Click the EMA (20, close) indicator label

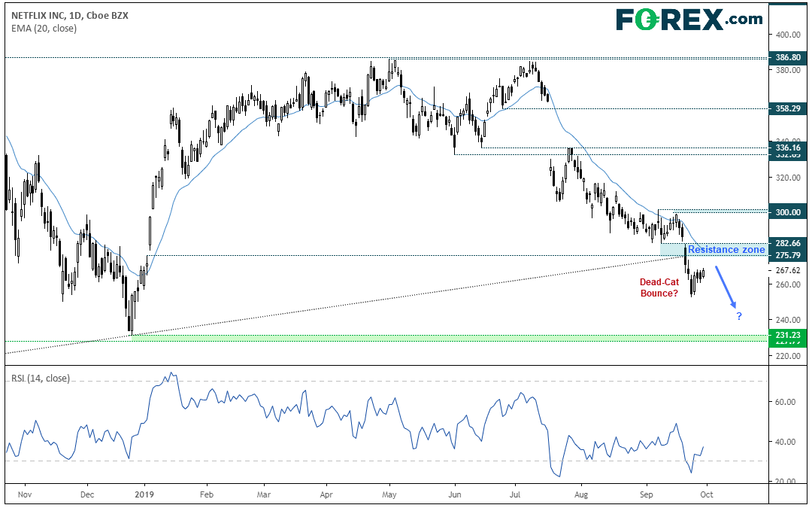pos(44,29)
